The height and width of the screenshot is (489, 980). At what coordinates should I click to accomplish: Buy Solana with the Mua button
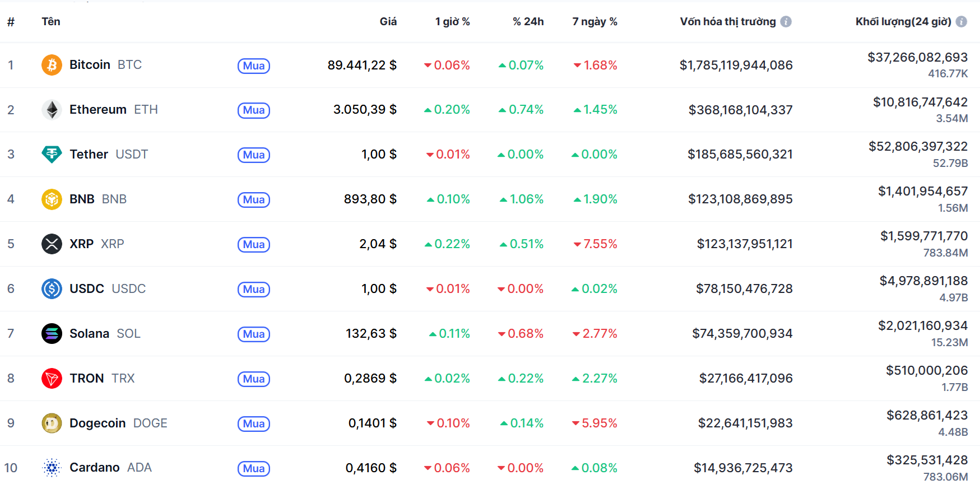(254, 334)
